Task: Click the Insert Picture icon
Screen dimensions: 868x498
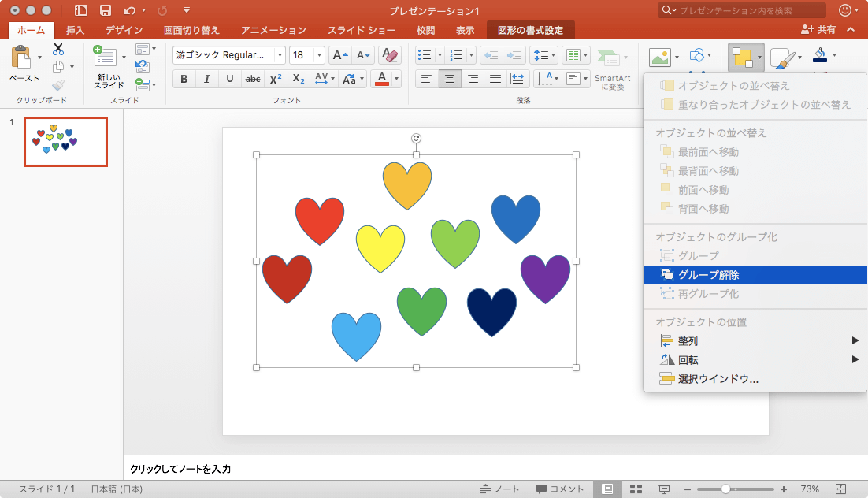Action: tap(658, 57)
